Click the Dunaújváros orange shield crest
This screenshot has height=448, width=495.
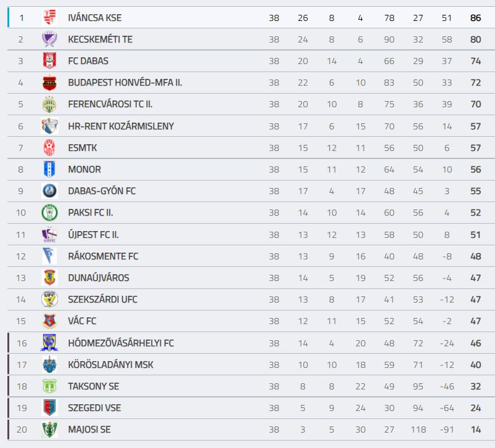[49, 278]
